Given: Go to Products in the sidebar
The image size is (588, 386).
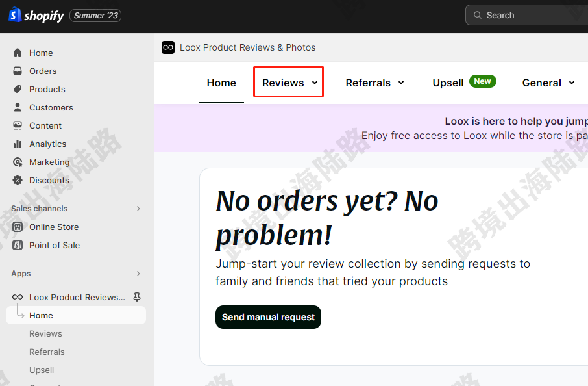Looking at the screenshot, I should (x=47, y=89).
